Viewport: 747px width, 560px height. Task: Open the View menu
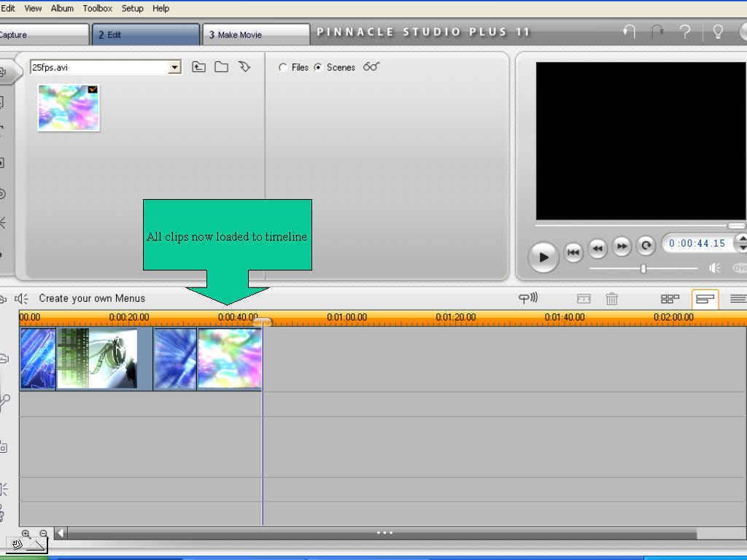tap(33, 8)
